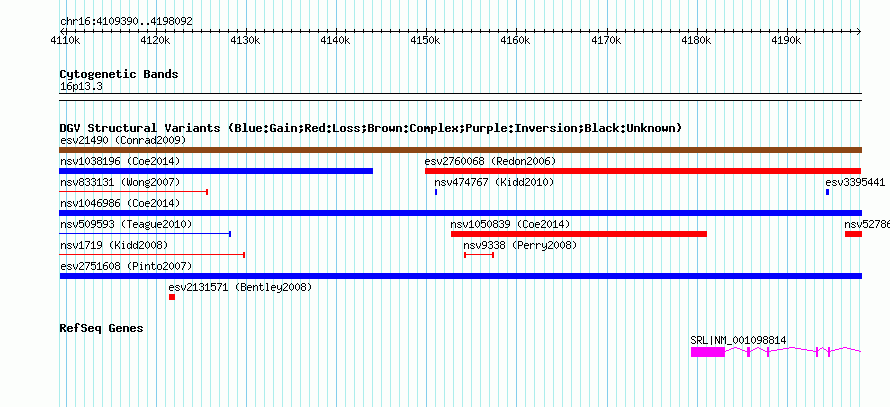
Task: Open the SRL gene's large magenta exon block
Action: click(x=708, y=352)
